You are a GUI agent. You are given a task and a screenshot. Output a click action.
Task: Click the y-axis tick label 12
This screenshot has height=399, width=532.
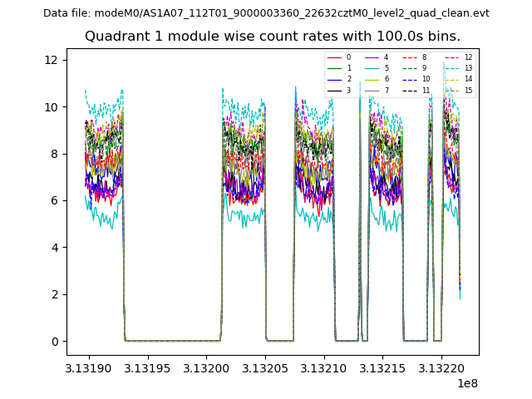50,60
